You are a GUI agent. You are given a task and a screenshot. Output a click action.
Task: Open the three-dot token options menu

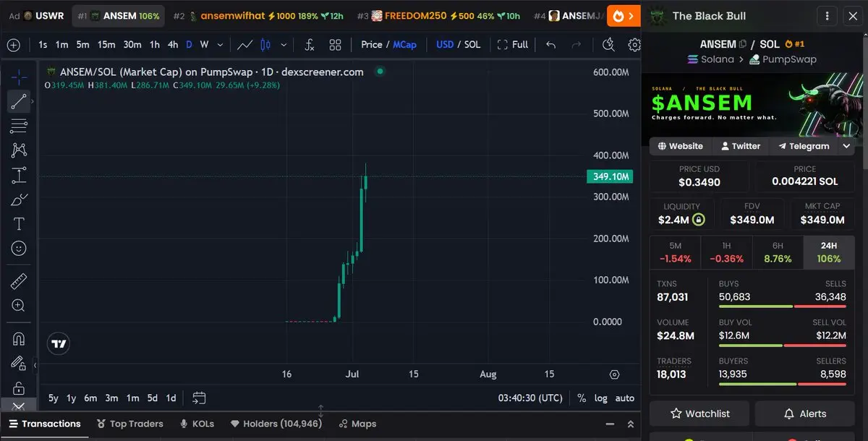click(x=827, y=16)
